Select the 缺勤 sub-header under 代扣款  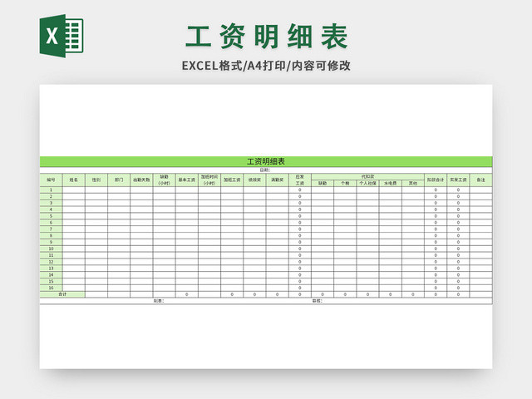(x=323, y=183)
